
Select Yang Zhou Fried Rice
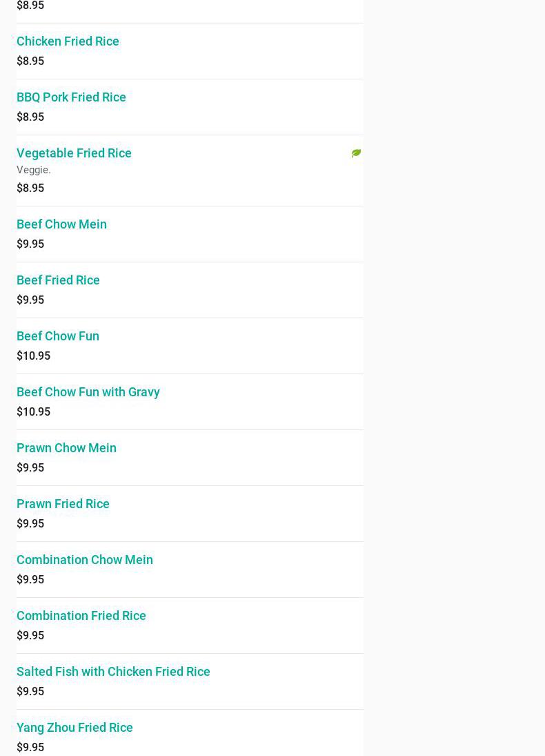coord(75,728)
